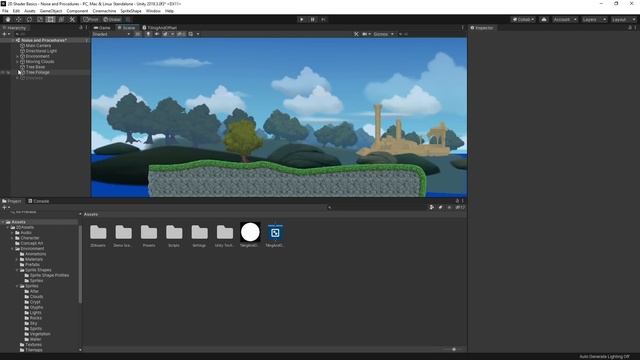Image resolution: width=640 pixels, height=360 pixels.
Task: Toggle grid visibility in Scene view
Action: pyautogui.click(x=191, y=34)
